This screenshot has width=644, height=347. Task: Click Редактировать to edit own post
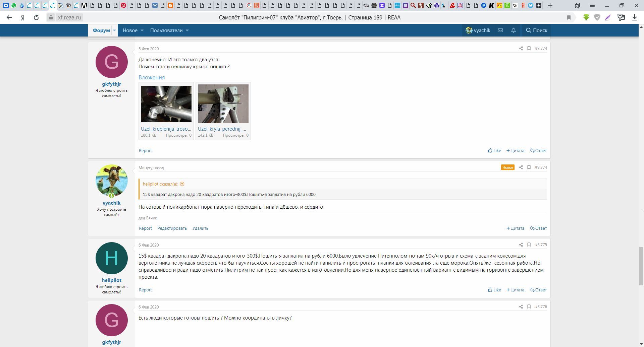(172, 228)
